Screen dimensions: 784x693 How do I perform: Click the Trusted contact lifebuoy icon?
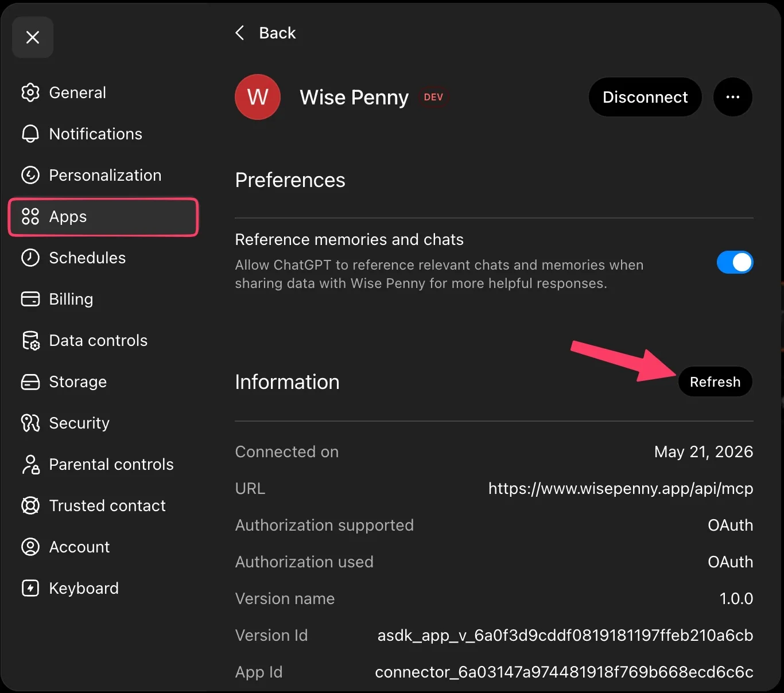click(x=30, y=505)
